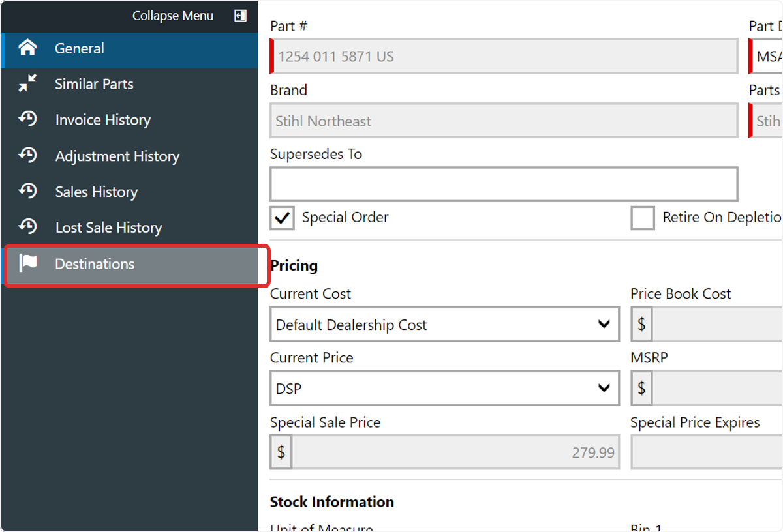
Task: Open the Current Price dropdown
Action: click(x=444, y=389)
